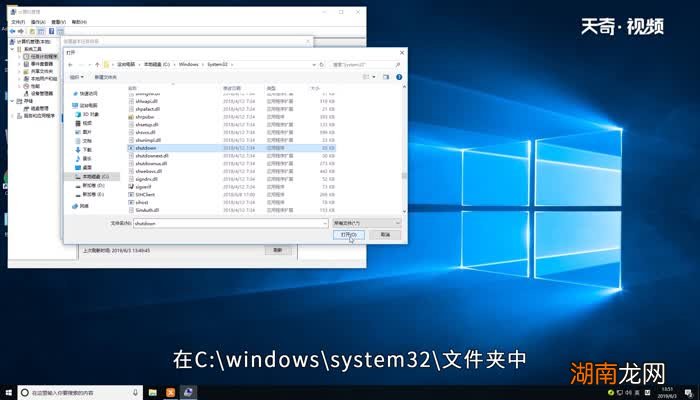700x400 pixels.
Task: Open the 3D 对象 folder in navigation pane
Action: point(88,114)
